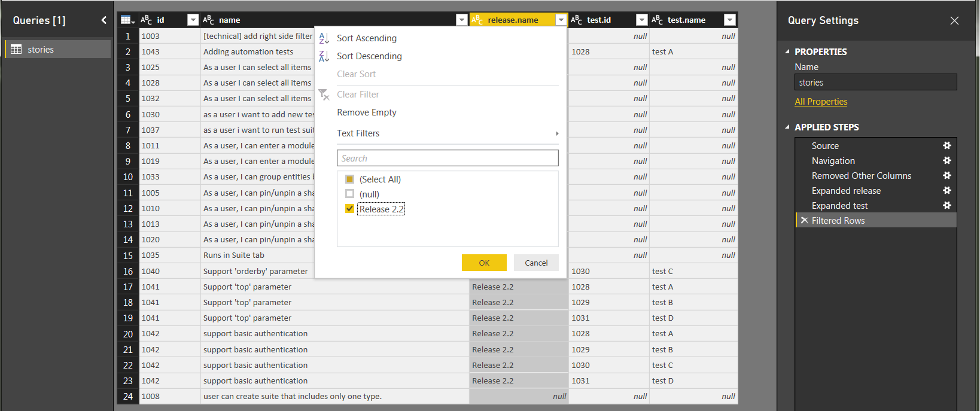This screenshot has width=980, height=411.
Task: Click the Clear Filter menu entry
Action: (358, 95)
